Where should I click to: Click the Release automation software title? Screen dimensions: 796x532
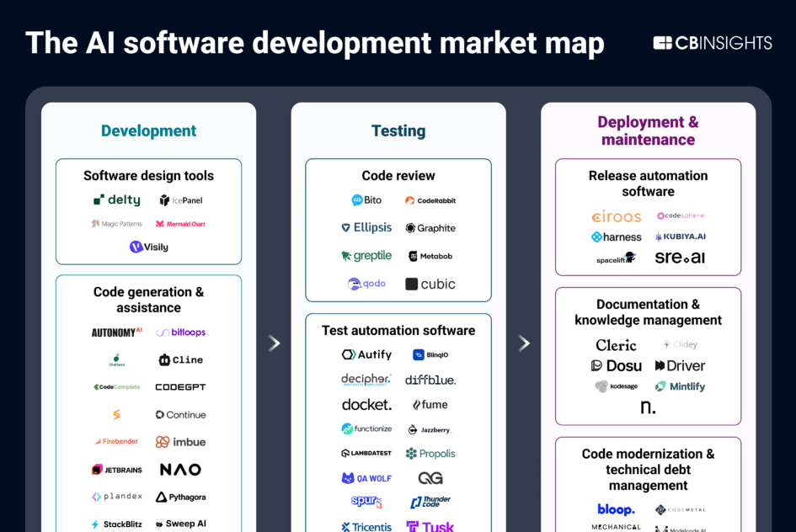tap(648, 184)
